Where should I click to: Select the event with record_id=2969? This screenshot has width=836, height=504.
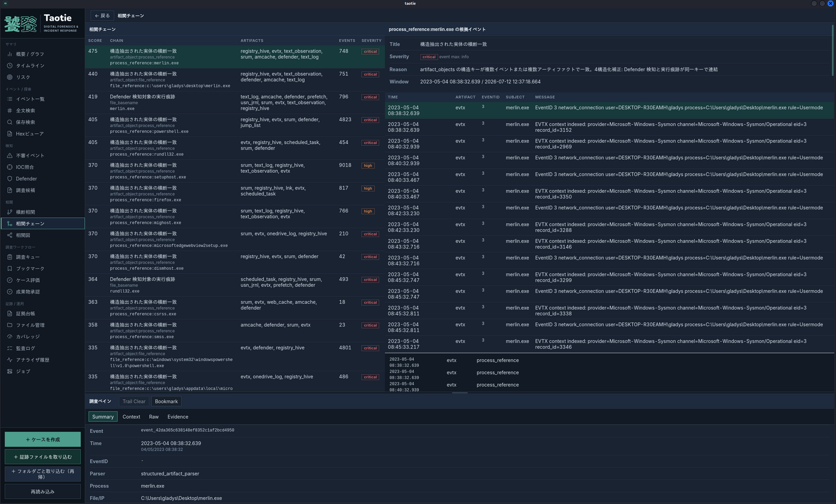point(610,144)
